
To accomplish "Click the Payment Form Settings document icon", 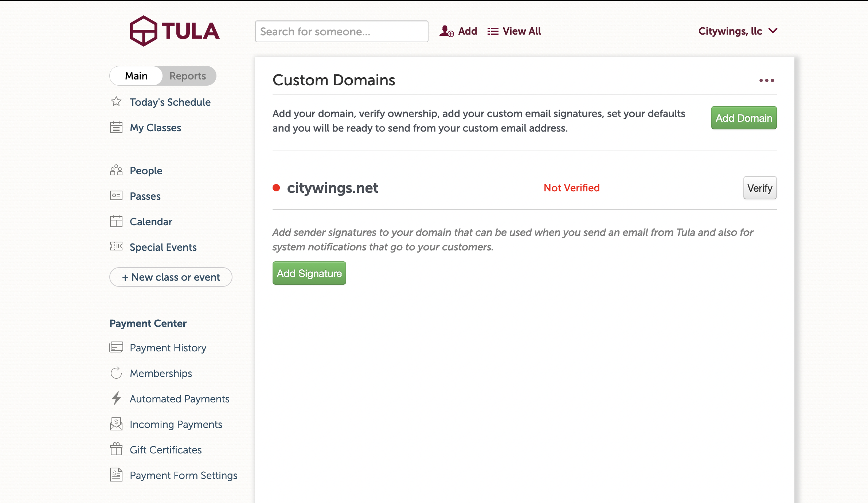I will [x=116, y=475].
